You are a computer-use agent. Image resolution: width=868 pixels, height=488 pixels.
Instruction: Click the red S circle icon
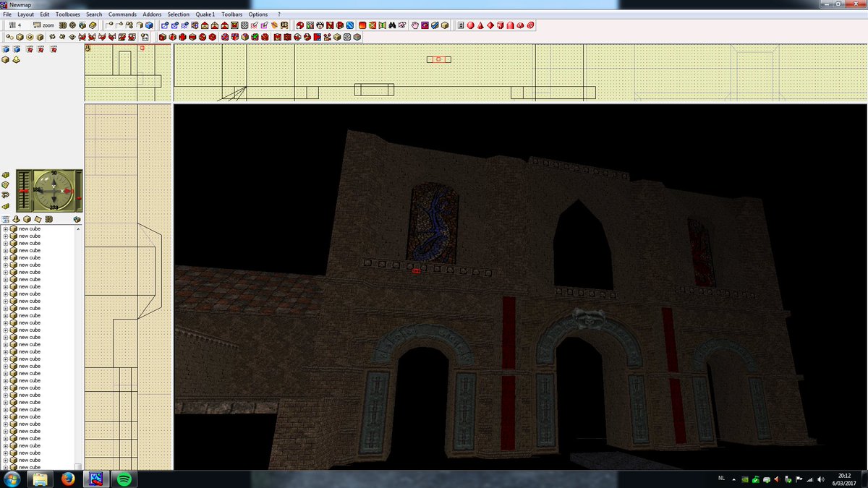[202, 37]
